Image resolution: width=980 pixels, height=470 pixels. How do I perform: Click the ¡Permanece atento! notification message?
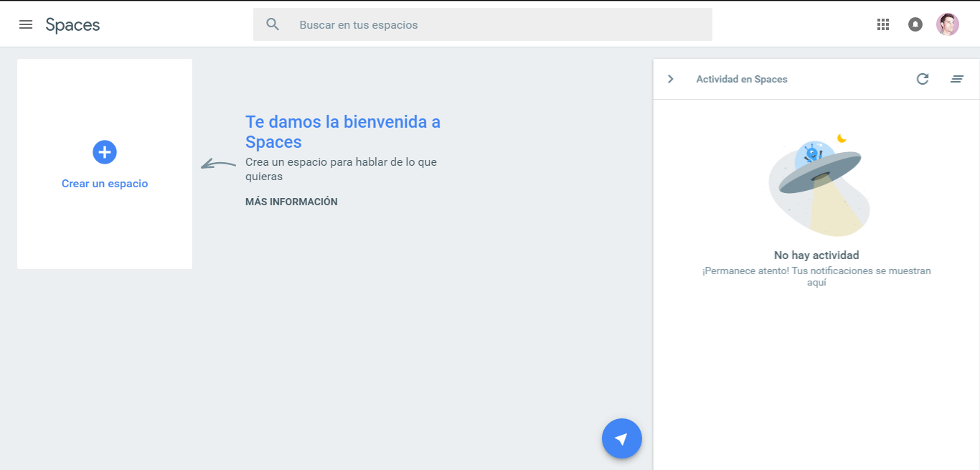click(816, 277)
